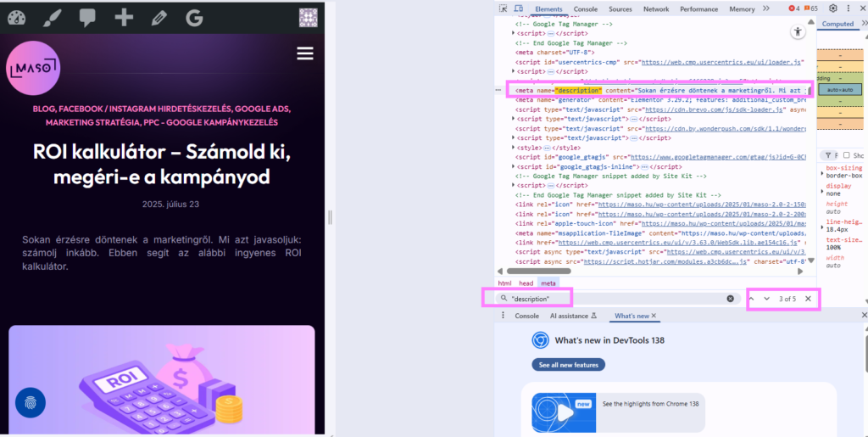Close the Elements search bar

808,299
